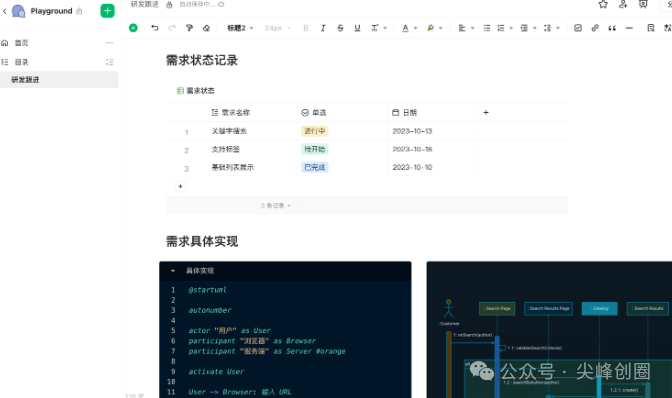This screenshot has width=672, height=398.
Task: Click the 需求名称 column header
Action: tap(231, 113)
